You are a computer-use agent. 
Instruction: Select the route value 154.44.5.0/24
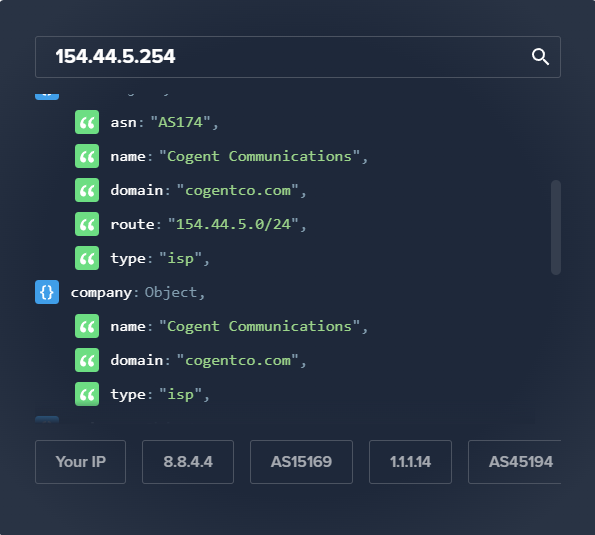[233, 224]
